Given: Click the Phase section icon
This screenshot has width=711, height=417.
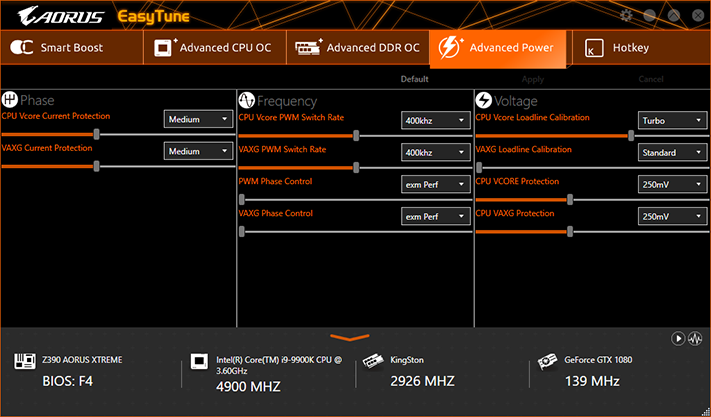Looking at the screenshot, I should pos(10,100).
